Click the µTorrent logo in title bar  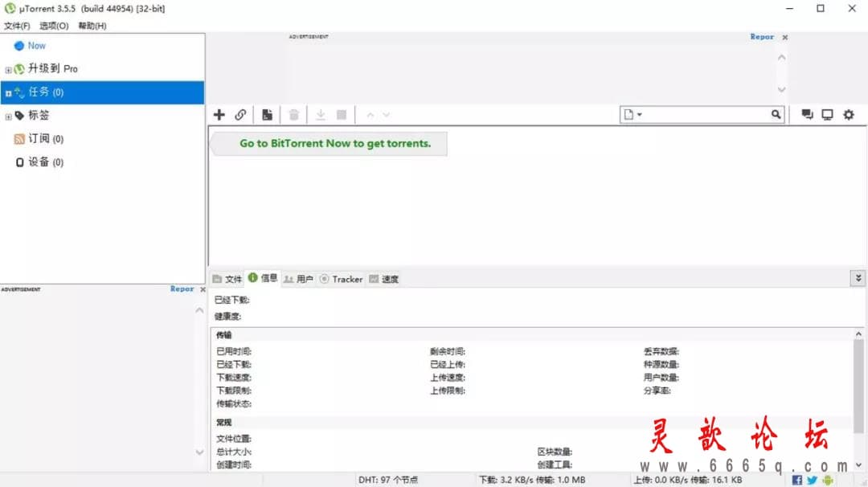(10, 8)
